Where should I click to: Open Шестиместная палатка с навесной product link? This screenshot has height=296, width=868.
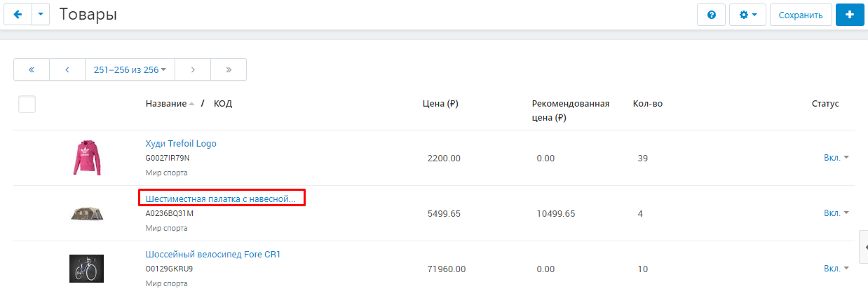221,199
